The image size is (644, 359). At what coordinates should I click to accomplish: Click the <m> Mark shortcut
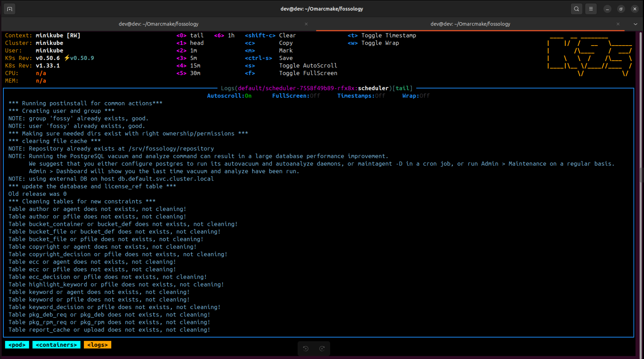tap(269, 51)
